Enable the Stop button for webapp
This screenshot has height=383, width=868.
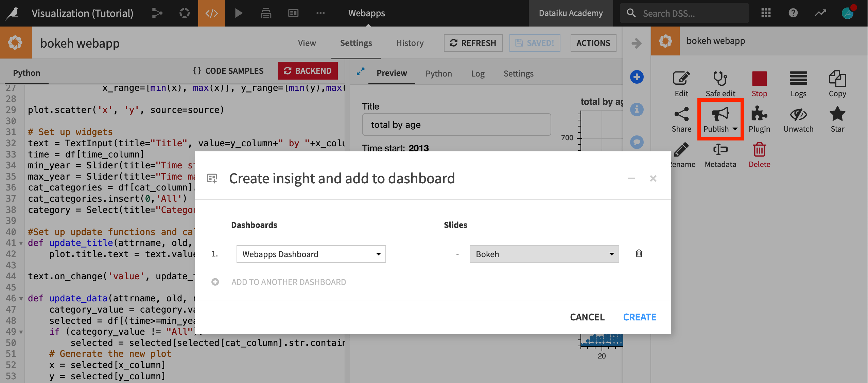(759, 84)
